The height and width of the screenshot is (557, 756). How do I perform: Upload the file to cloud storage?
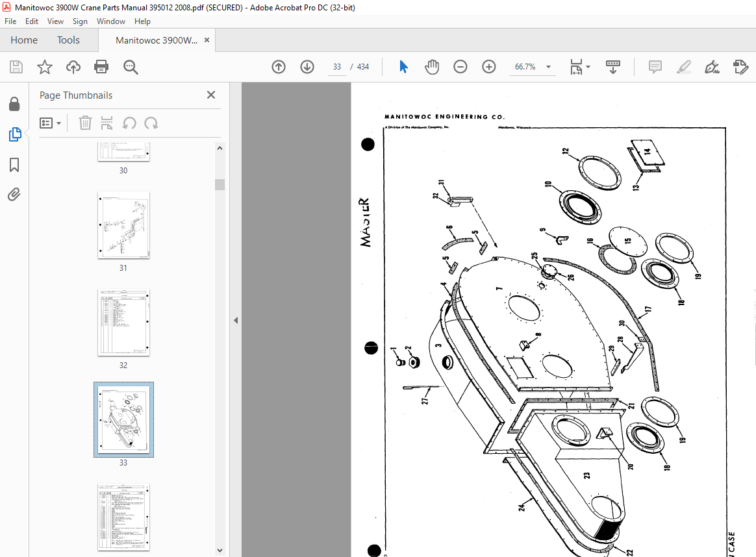(x=73, y=67)
